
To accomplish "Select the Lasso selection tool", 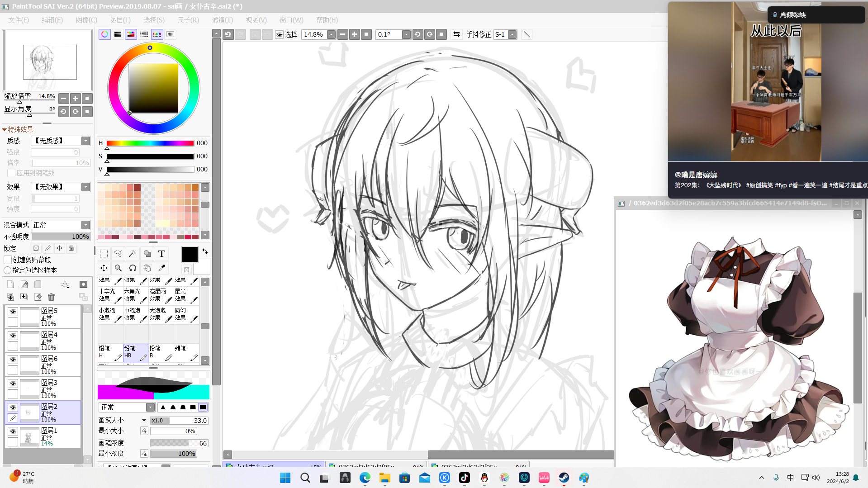I will point(118,254).
